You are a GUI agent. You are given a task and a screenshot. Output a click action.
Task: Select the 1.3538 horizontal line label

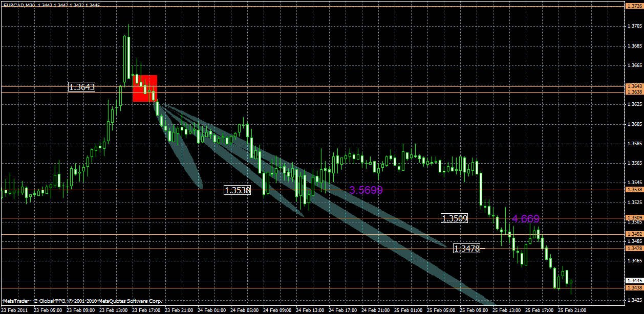[x=237, y=191]
